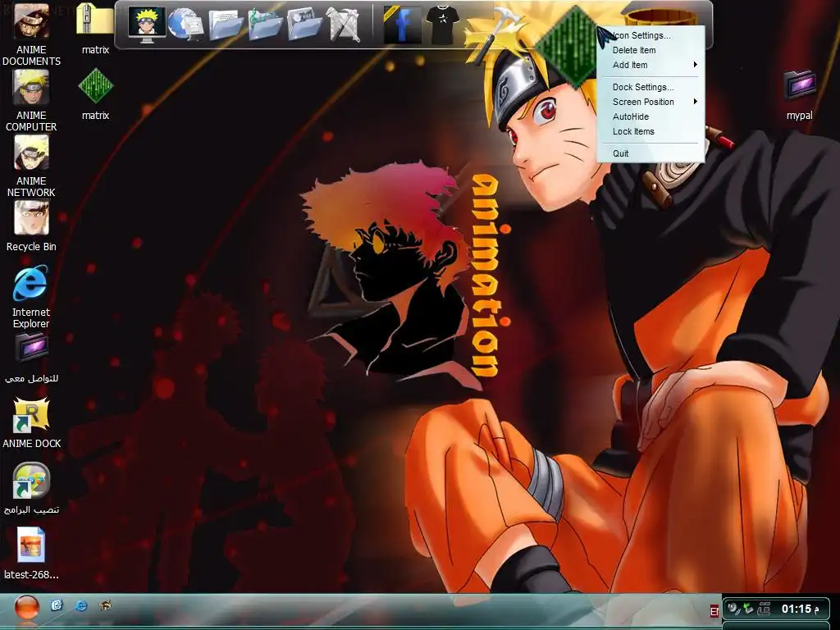Screen dimensions: 840x630
Task: Open the تنصيب البرامج shortcut
Action: [x=31, y=489]
